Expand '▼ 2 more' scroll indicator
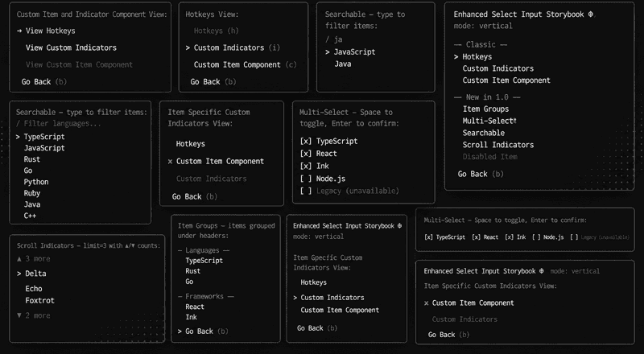Viewport: 644px width, 354px height. (x=33, y=315)
